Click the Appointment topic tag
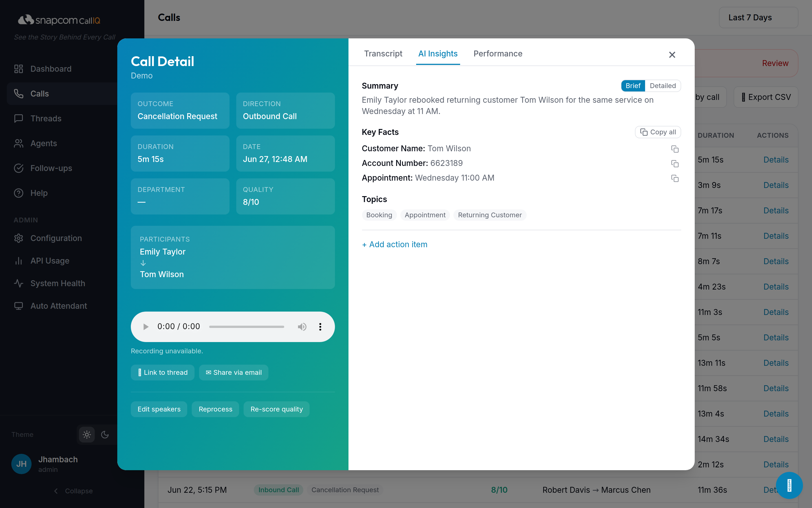The height and width of the screenshot is (508, 812). pyautogui.click(x=425, y=215)
